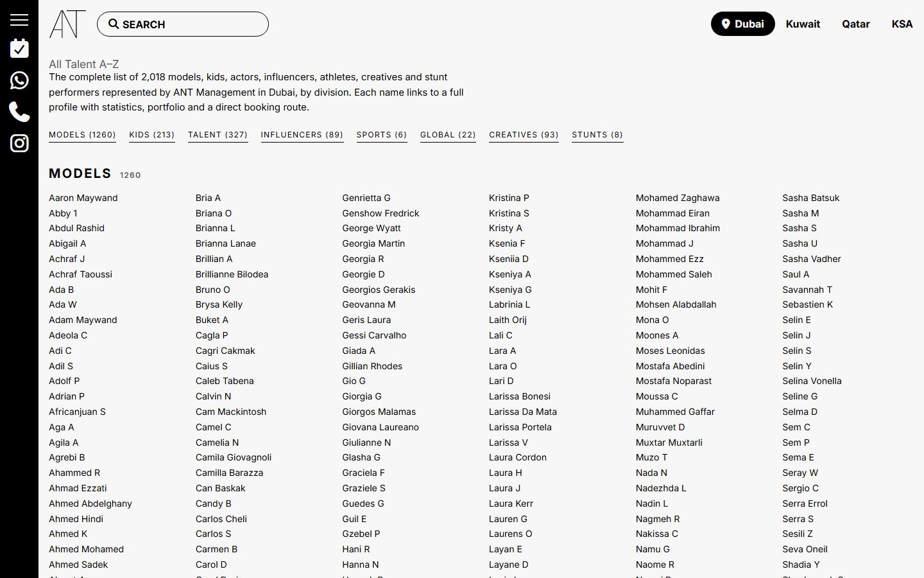Switch location to Kuwait
Viewport: 924px width, 578px height.
[x=803, y=24]
